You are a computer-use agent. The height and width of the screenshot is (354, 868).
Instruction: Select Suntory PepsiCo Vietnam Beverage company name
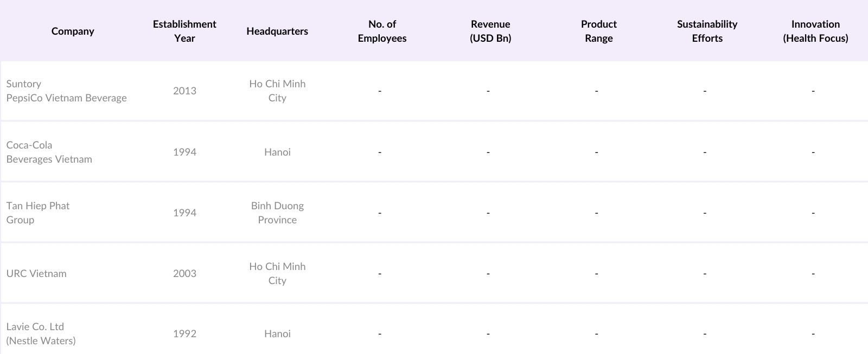click(66, 91)
